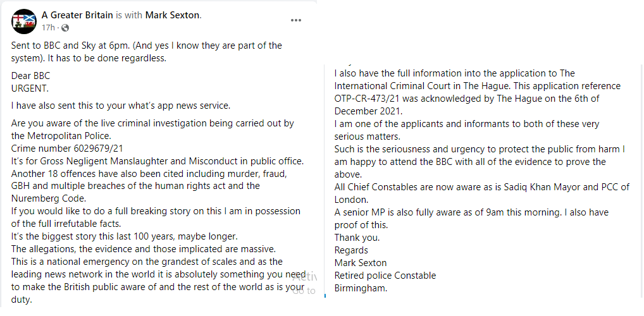Viewport: 644px width, 316px height.
Task: Open the 17h post timestamp
Action: tap(48, 28)
